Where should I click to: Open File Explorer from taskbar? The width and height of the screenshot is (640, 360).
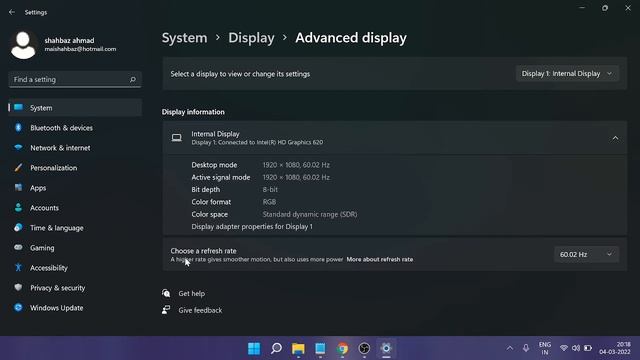[x=298, y=348]
